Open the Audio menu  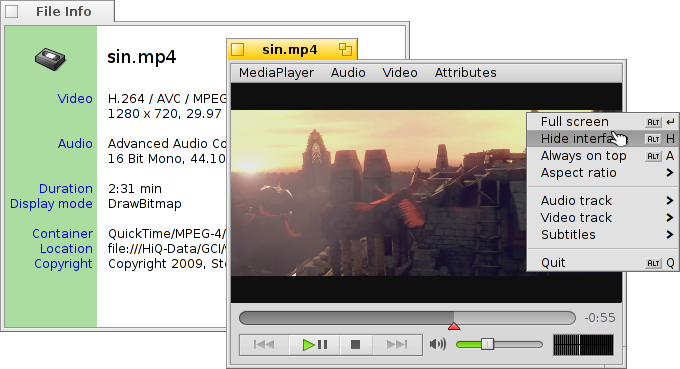(348, 73)
